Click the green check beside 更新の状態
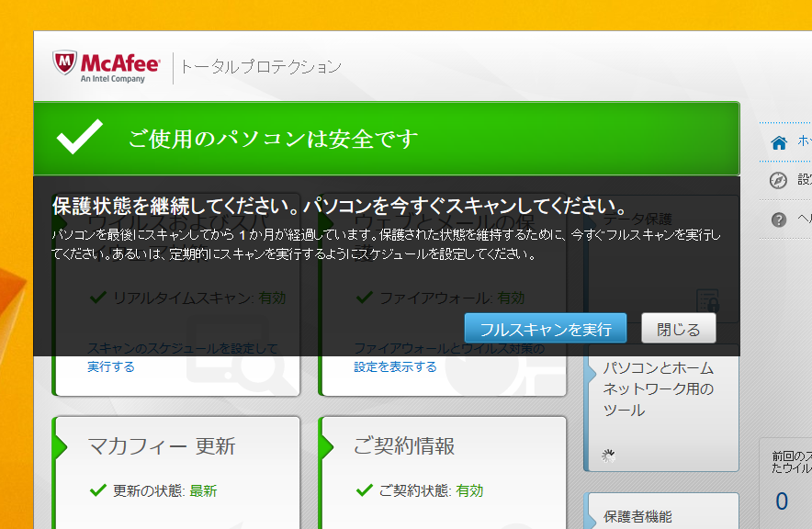 click(x=98, y=490)
